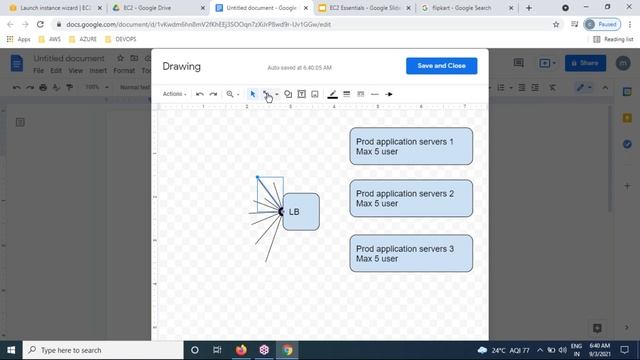
Task: Choose the Shape tool in Drawing toolbar
Action: pyautogui.click(x=288, y=94)
